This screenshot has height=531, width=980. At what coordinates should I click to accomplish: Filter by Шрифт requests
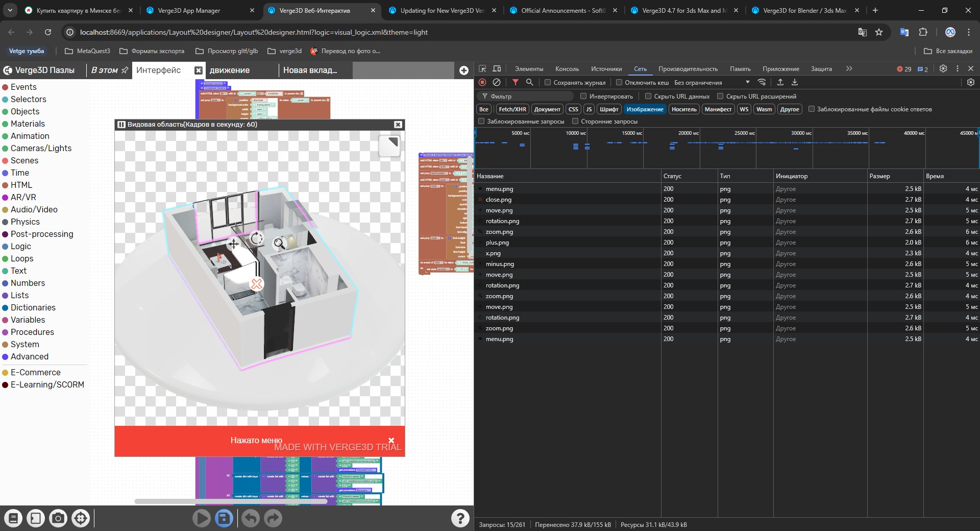[609, 109]
